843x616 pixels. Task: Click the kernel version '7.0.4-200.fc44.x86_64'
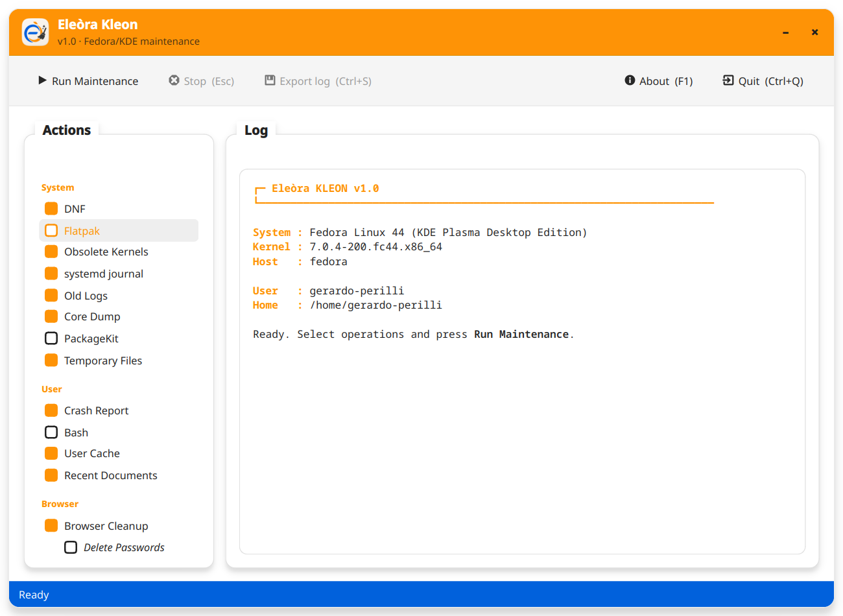(x=376, y=247)
